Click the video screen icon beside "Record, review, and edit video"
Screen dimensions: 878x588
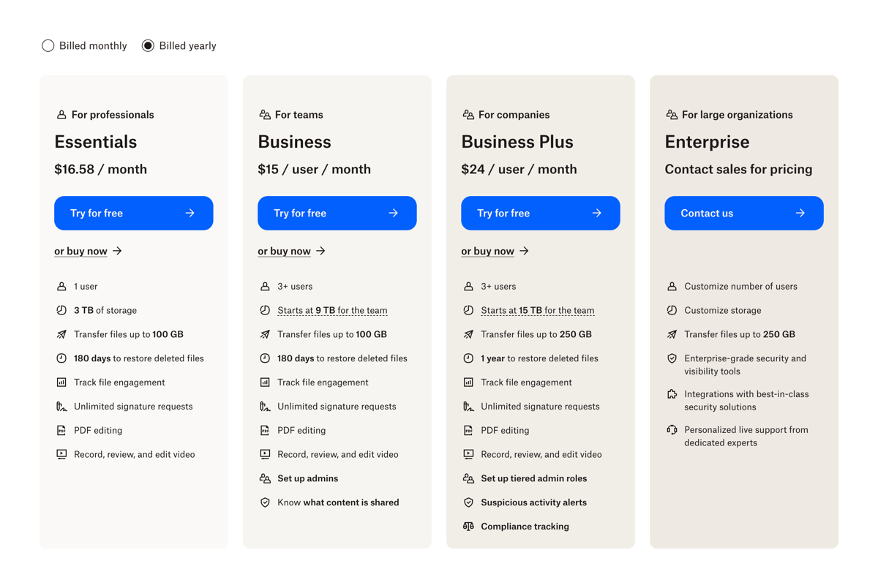click(x=62, y=454)
